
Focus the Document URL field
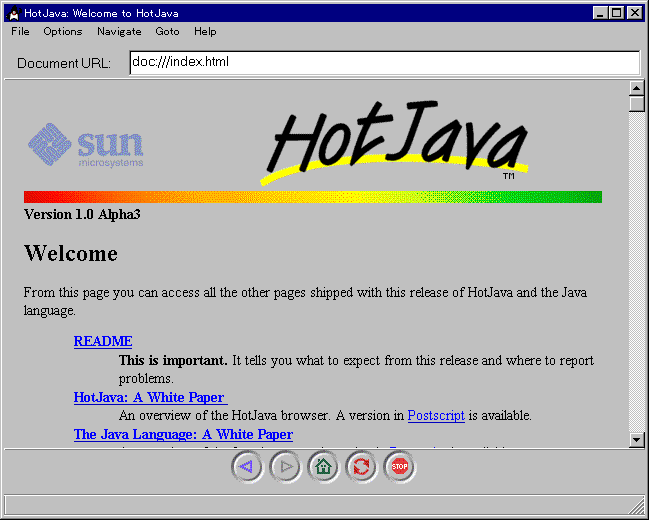pos(385,63)
